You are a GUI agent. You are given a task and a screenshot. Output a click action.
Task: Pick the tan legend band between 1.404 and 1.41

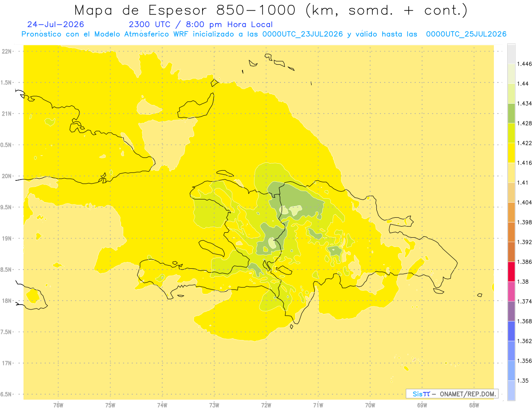pyautogui.click(x=511, y=192)
